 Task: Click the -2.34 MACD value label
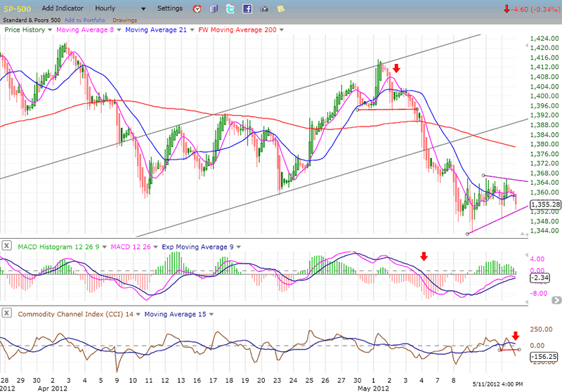coord(540,277)
